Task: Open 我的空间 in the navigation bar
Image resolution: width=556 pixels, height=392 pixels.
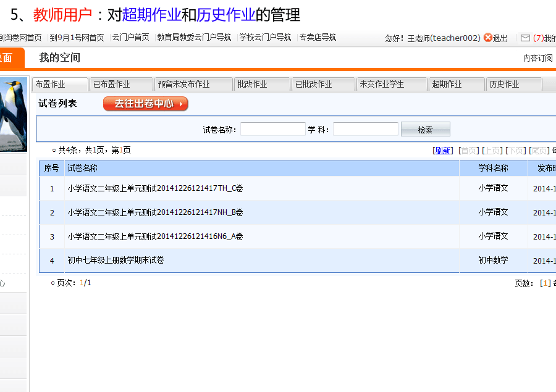Action: click(x=59, y=58)
